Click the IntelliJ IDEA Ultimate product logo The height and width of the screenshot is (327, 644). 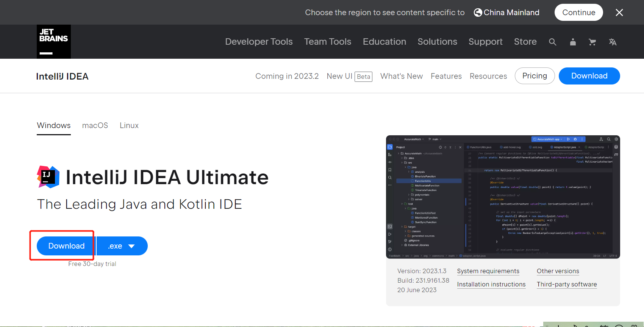48,177
